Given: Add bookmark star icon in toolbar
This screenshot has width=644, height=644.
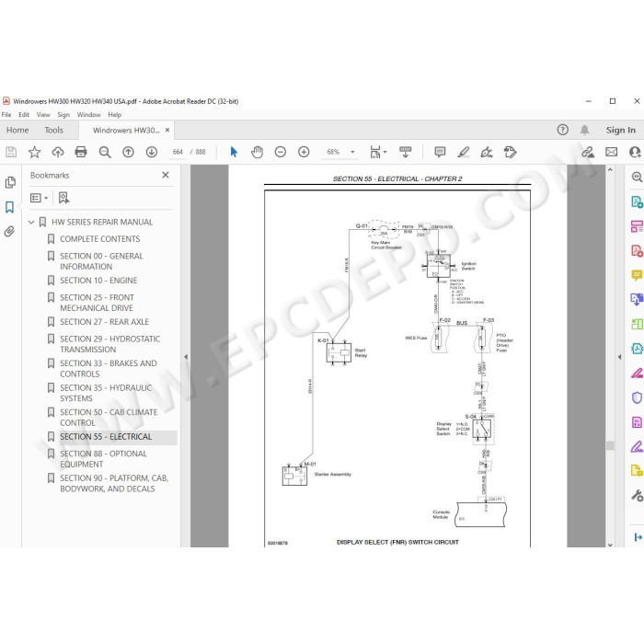Looking at the screenshot, I should pos(35,152).
